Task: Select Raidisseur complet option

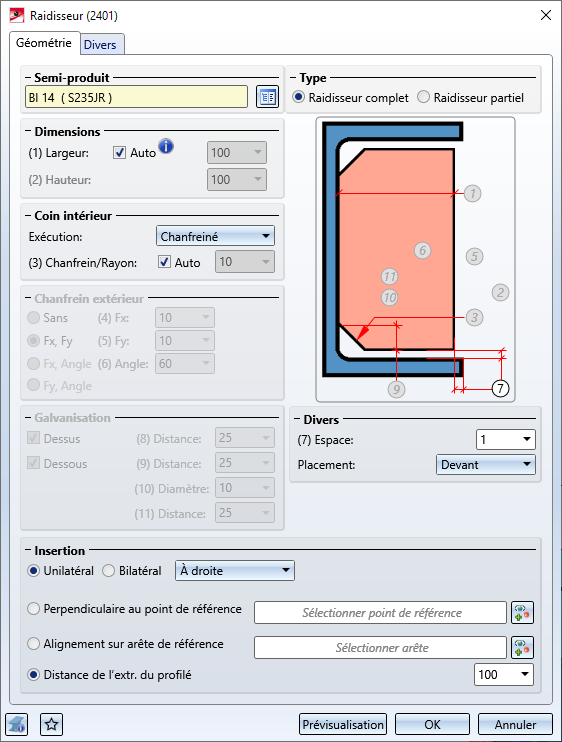Action: 298,97
